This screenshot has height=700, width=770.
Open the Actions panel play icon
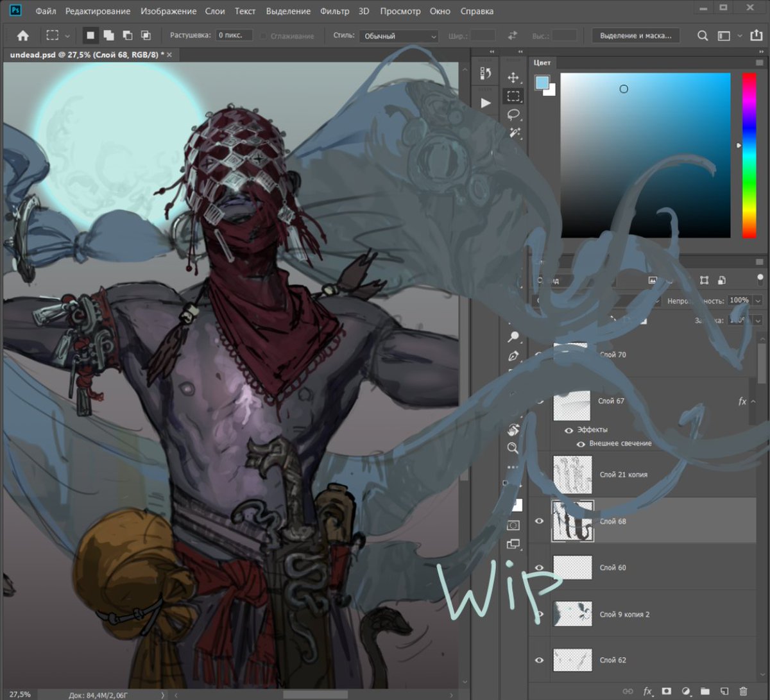[x=486, y=103]
